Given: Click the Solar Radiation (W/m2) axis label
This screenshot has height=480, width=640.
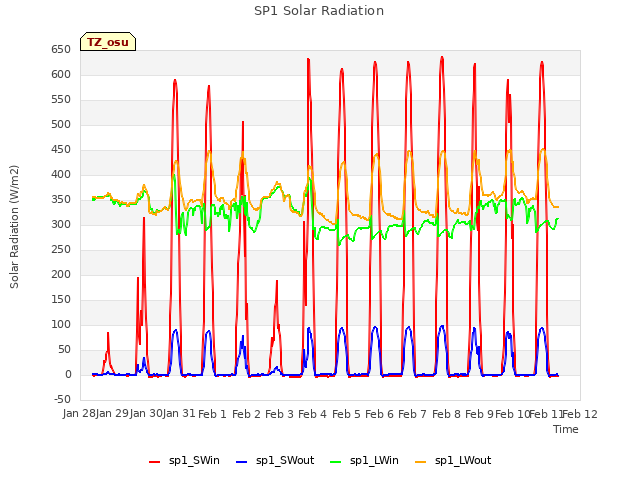Looking at the screenshot, I should [x=14, y=227].
